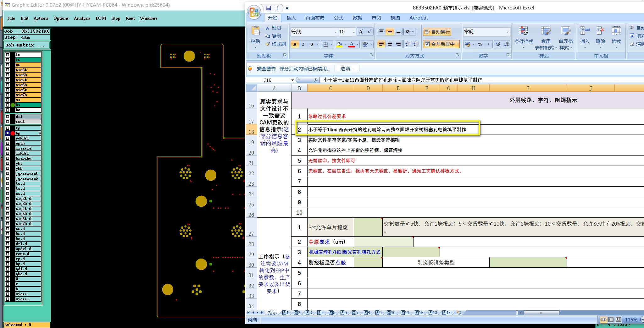The width and height of the screenshot is (644, 328).
Task: Open the DFM menu in Graphic Editor
Action: click(x=101, y=18)
